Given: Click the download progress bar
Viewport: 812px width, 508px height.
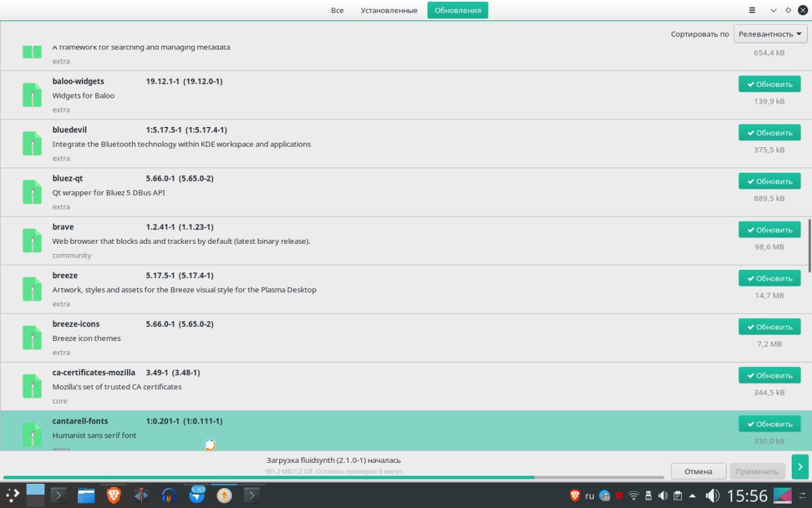Looking at the screenshot, I should 333,478.
